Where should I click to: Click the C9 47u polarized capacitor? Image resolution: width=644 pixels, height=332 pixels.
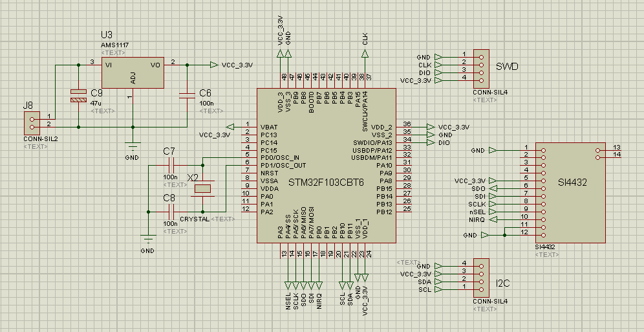click(x=78, y=96)
